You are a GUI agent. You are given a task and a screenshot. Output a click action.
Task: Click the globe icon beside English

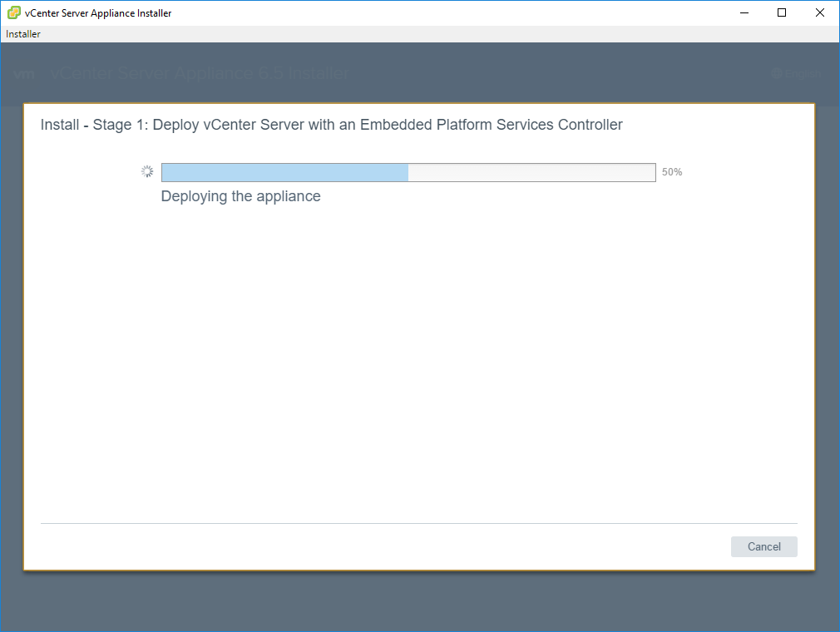point(776,74)
